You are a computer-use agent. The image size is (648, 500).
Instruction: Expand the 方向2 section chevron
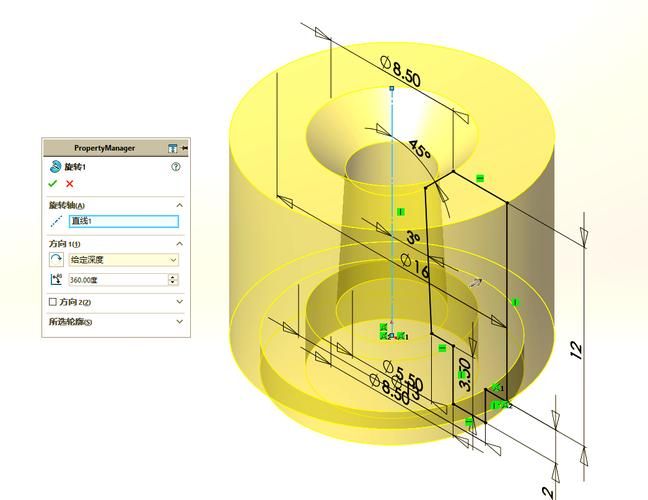pyautogui.click(x=180, y=302)
